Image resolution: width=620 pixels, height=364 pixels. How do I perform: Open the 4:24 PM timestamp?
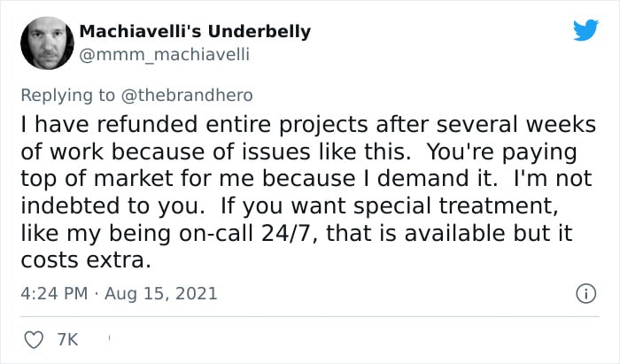point(54,294)
